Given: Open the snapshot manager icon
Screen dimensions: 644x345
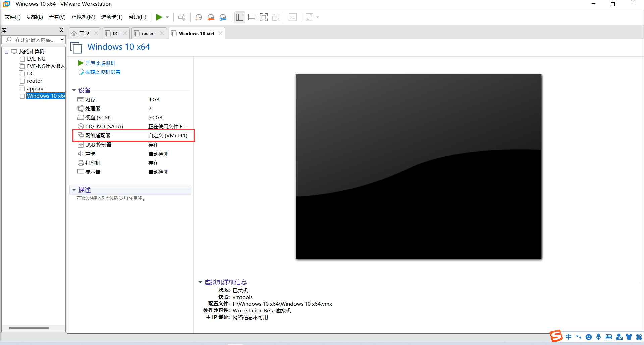Looking at the screenshot, I should (x=223, y=17).
